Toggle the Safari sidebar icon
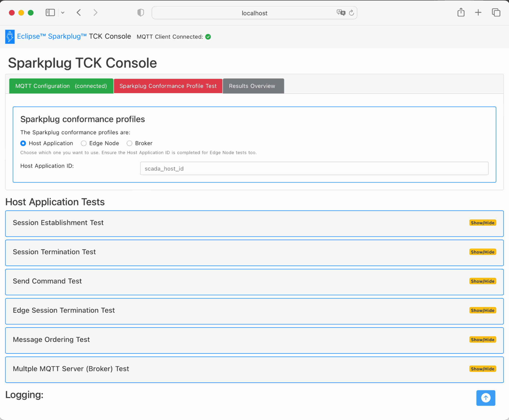 click(x=50, y=12)
